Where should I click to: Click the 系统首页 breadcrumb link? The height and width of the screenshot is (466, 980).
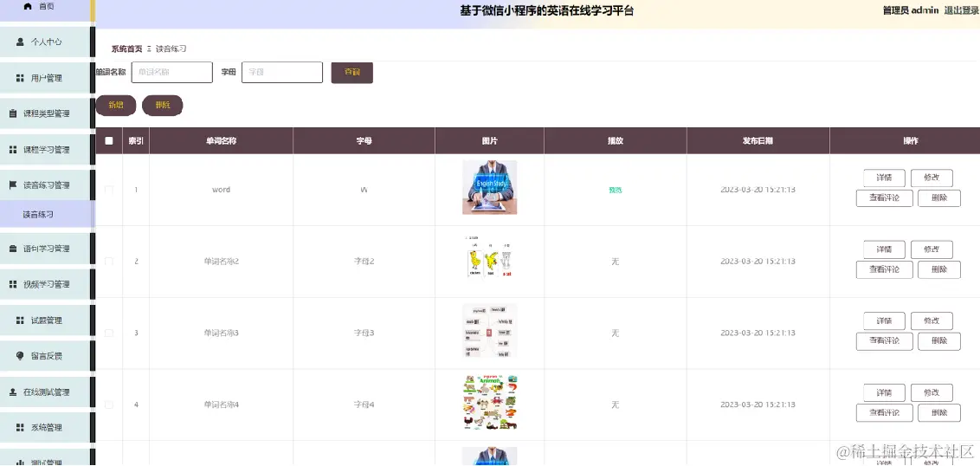tap(127, 49)
